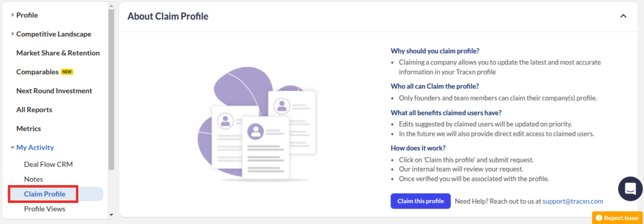Viewport: 644px width, 224px height.
Task: Click the sidebar scroll-down arrow
Action: 111,215
